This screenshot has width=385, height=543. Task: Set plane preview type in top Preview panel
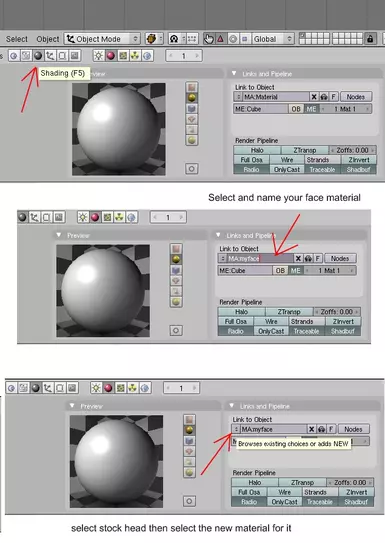(x=191, y=87)
